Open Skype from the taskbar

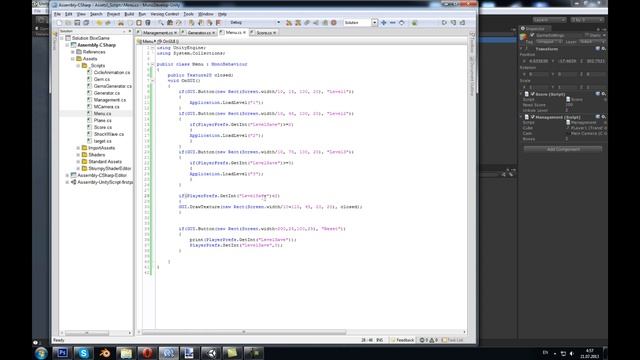83,353
